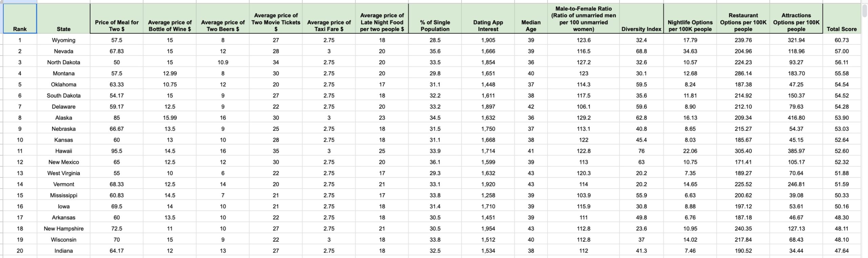
Task: Select the Median Age header cell
Action: [x=531, y=19]
